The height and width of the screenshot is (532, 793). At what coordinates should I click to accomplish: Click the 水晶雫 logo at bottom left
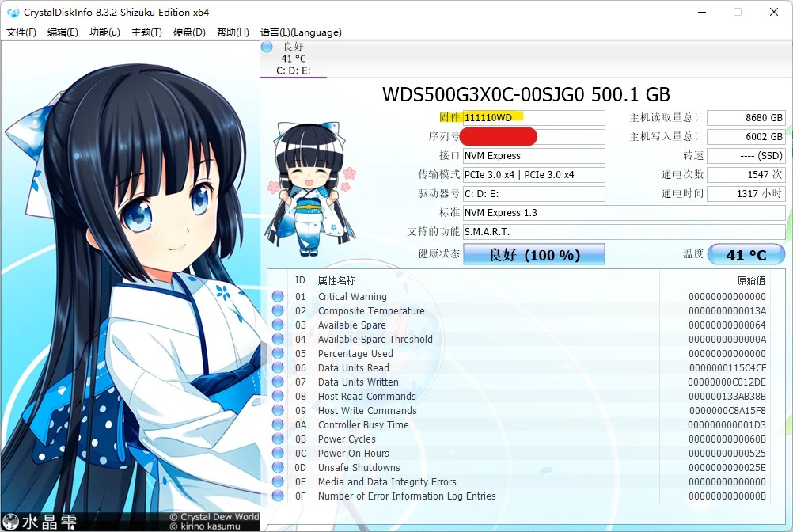[x=40, y=522]
